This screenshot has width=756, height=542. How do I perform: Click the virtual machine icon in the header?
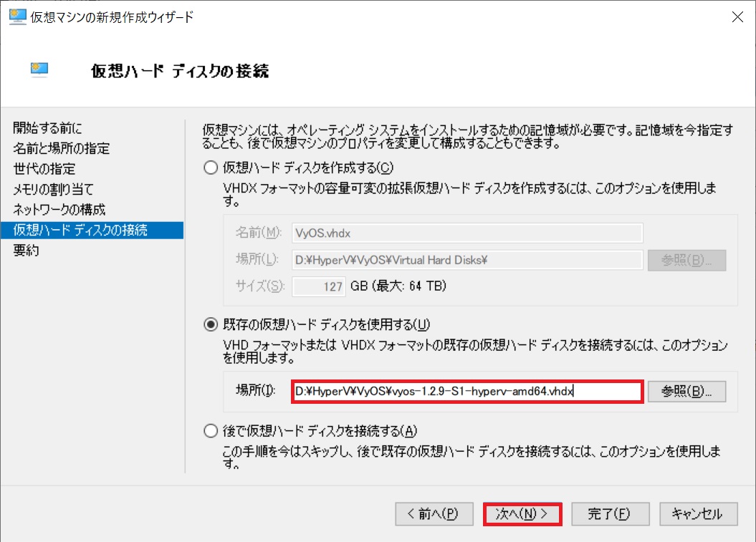pyautogui.click(x=39, y=70)
